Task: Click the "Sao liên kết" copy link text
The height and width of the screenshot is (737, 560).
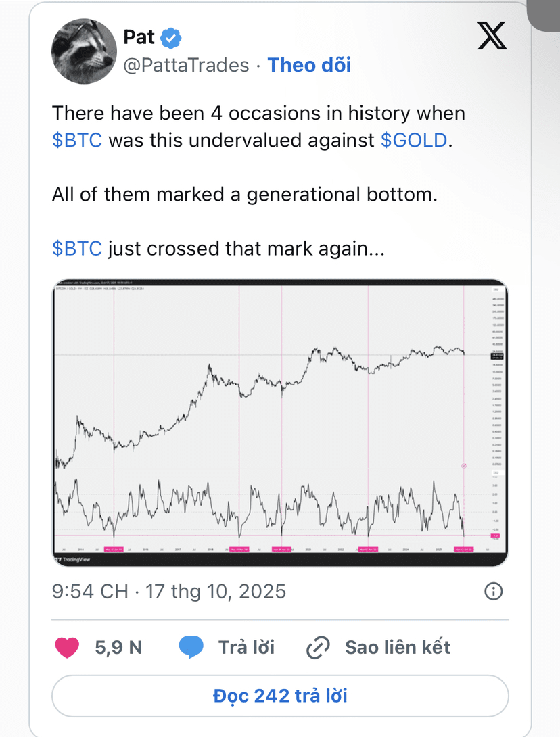Action: [398, 647]
